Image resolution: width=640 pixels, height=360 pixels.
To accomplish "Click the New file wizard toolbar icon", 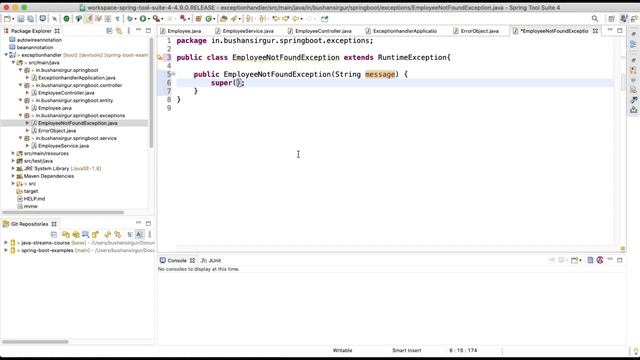I will coord(7,19).
